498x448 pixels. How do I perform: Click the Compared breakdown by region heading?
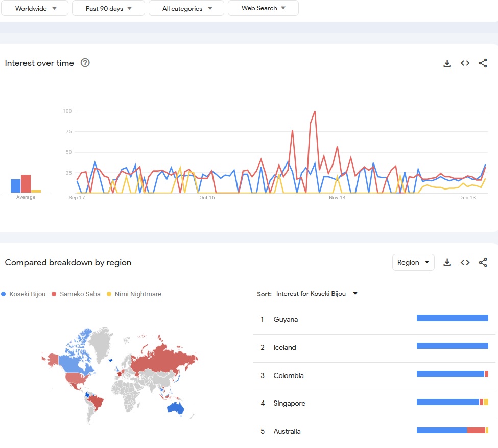tap(68, 262)
